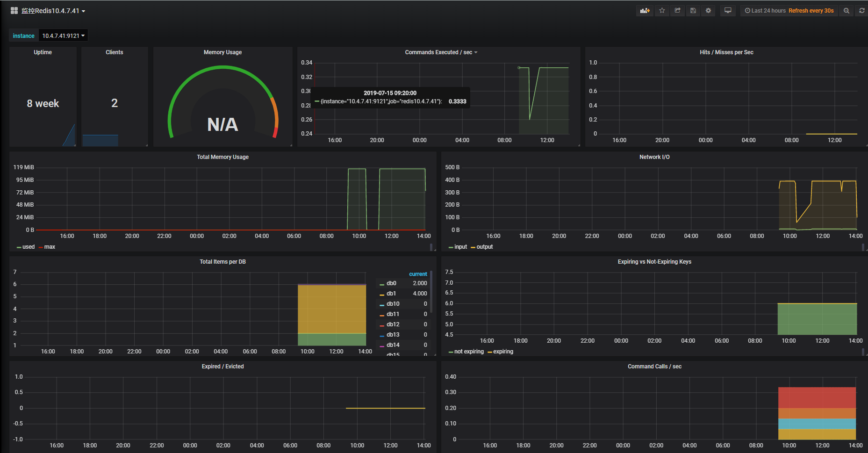Open the Total Items per DB panel title
This screenshot has height=453, width=868.
222,261
